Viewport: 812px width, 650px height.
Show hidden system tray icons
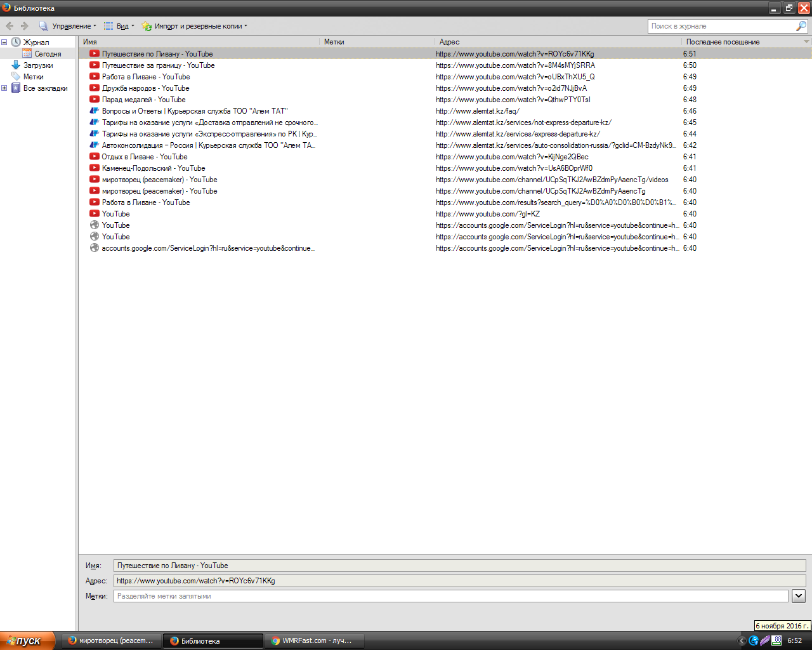pos(742,640)
